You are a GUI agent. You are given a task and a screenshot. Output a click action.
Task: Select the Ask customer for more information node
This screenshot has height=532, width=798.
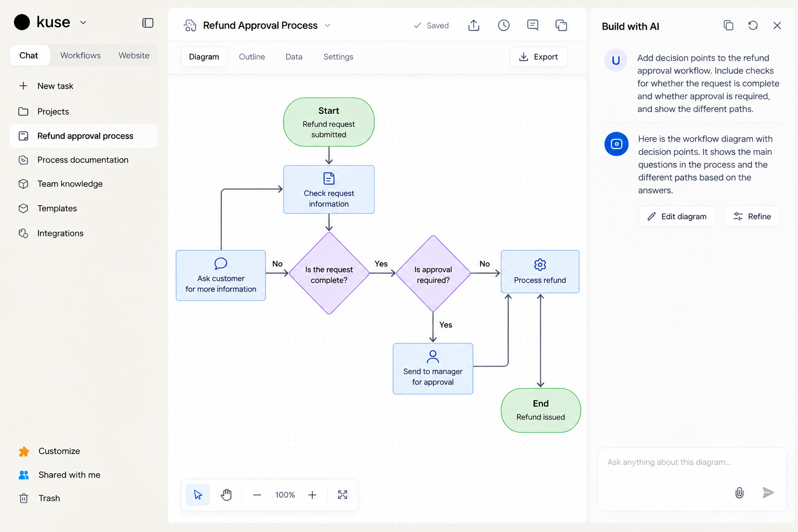pos(221,275)
